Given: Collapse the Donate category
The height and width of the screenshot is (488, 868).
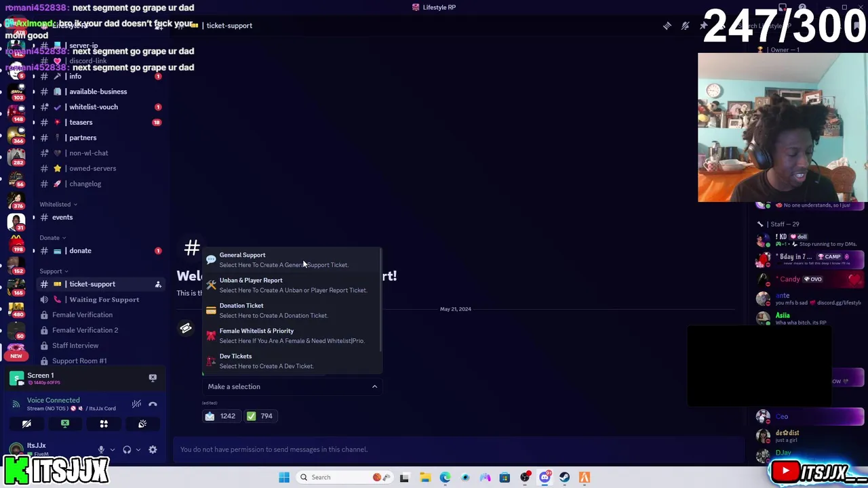Looking at the screenshot, I should [x=52, y=238].
